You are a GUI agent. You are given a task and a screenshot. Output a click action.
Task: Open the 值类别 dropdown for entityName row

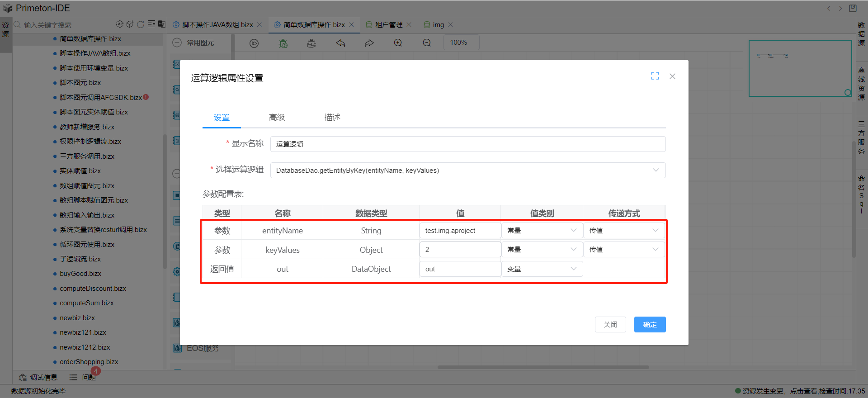point(542,231)
